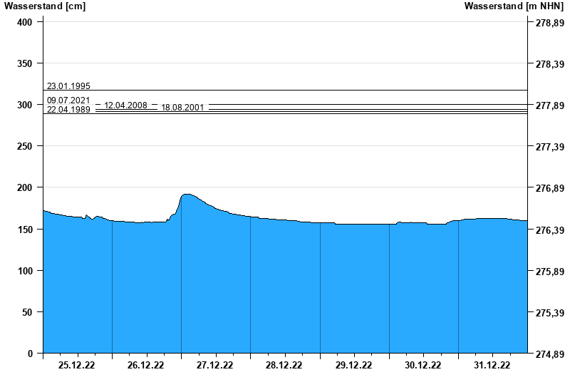
Task: Click the 23.01.1995 flood mark label
Action: click(x=68, y=86)
